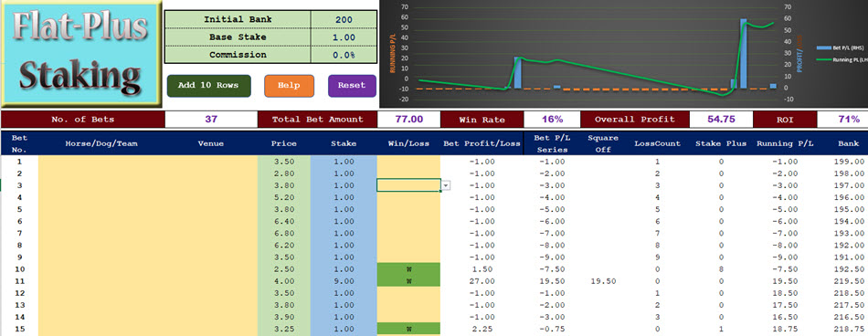Select the Price cell 6.80 of bet 7
Screen dimensions: 868x336
point(284,233)
